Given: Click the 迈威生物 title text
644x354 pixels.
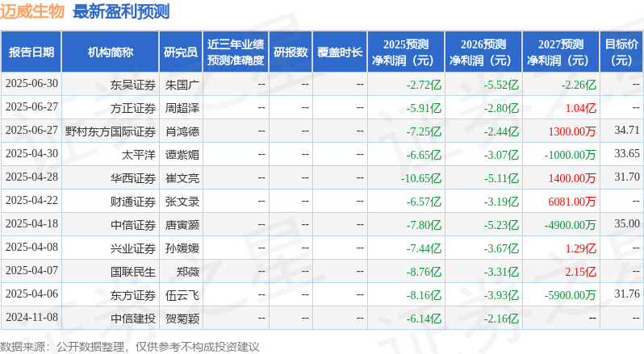Looking at the screenshot, I should point(32,11).
